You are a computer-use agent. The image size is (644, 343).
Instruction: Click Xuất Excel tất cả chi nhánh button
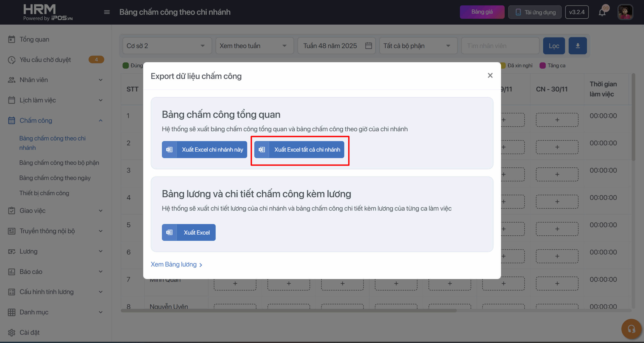coord(299,150)
